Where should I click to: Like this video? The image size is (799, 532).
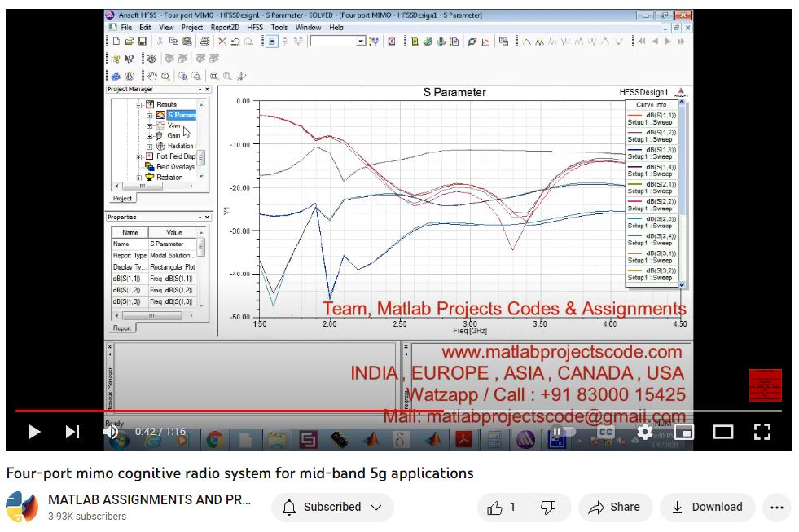tap(502, 507)
